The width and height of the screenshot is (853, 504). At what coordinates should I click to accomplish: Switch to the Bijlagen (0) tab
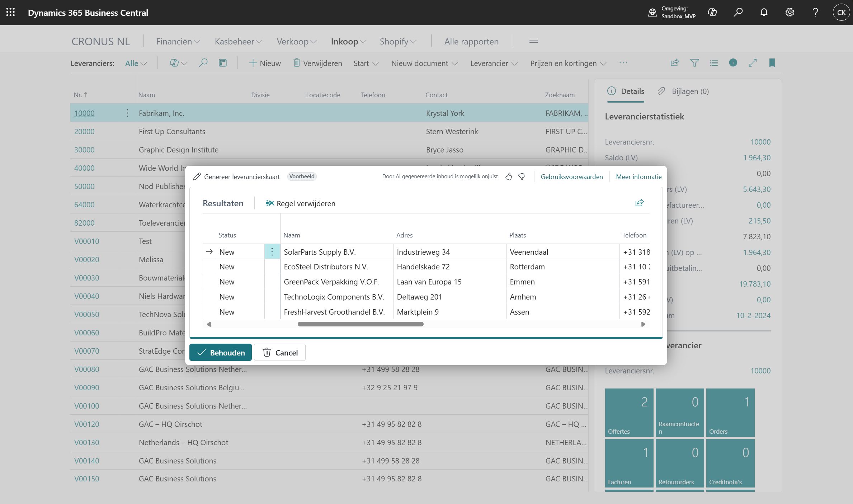[x=683, y=91]
